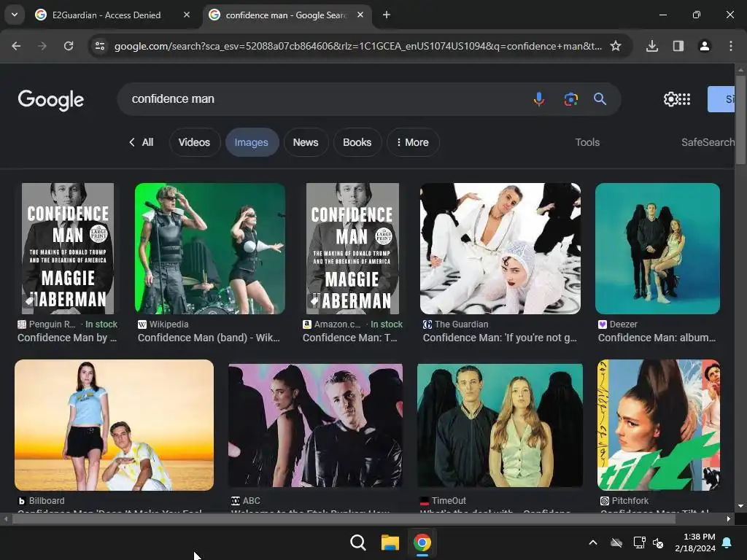
Task: Open the Chrome profile icon
Action: [x=705, y=46]
